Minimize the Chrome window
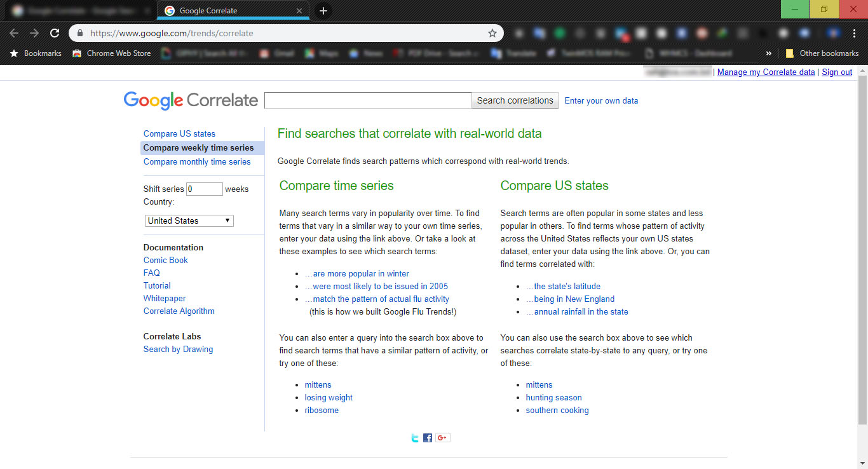Viewport: 868px width, 469px height. 795,9
